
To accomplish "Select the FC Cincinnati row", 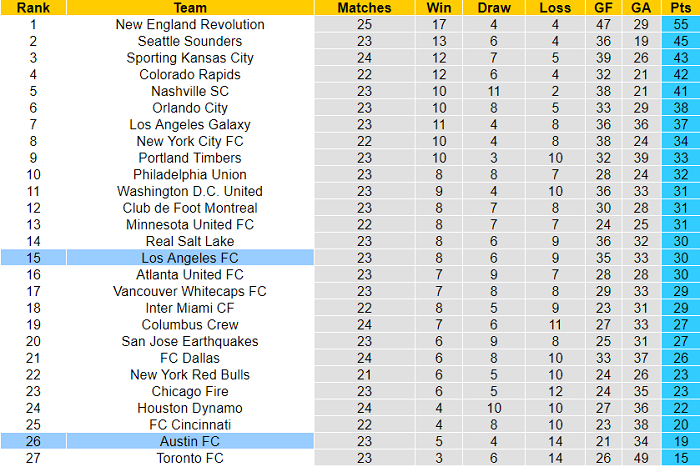I will tap(190, 424).
